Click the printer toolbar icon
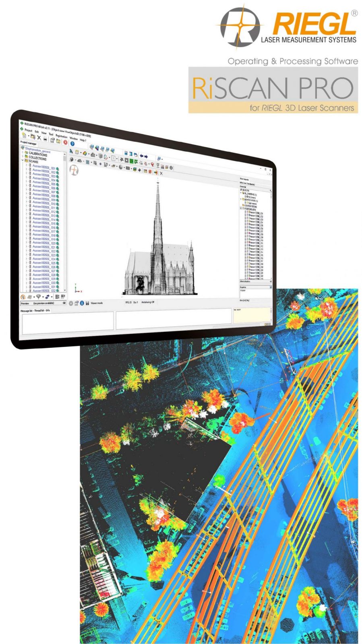Image resolution: width=362 pixels, height=644 pixels. point(46,139)
